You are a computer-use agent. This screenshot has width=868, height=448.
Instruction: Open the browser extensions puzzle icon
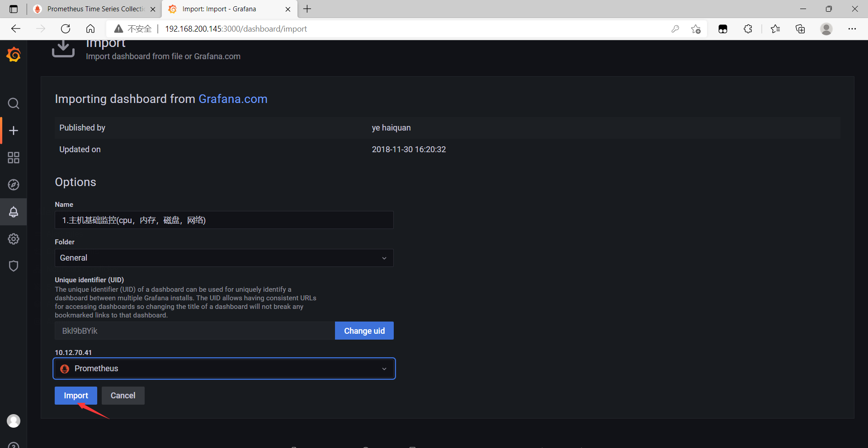tap(748, 29)
